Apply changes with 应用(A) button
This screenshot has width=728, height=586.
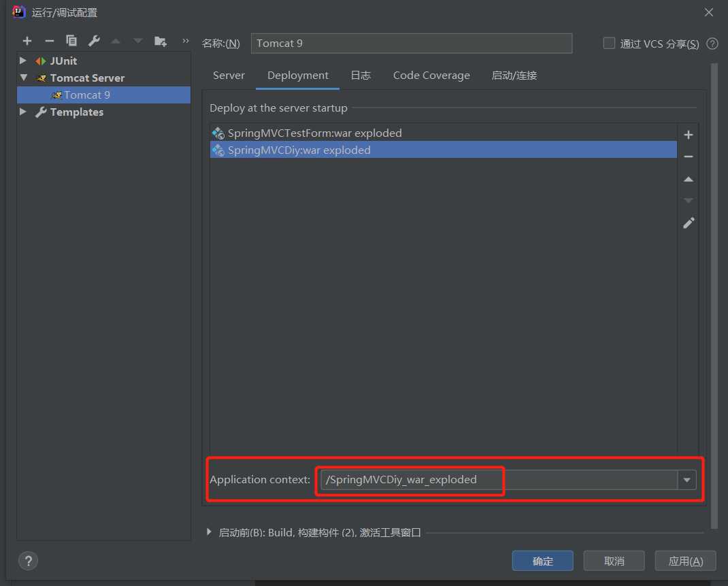685,561
